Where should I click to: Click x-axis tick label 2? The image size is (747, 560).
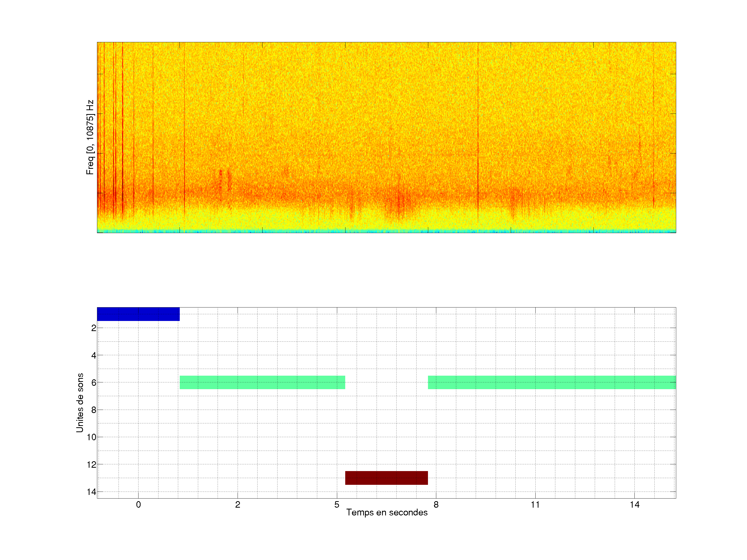click(237, 505)
